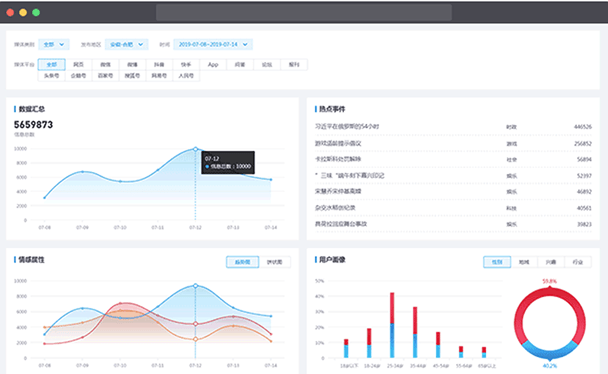Open the 发布地区 dropdown showing 安徽-合肥

(126, 45)
